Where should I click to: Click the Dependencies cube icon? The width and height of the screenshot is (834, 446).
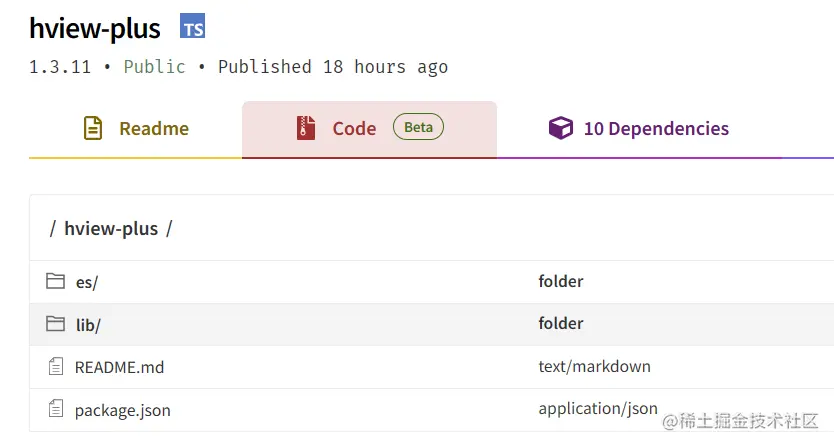tap(561, 128)
